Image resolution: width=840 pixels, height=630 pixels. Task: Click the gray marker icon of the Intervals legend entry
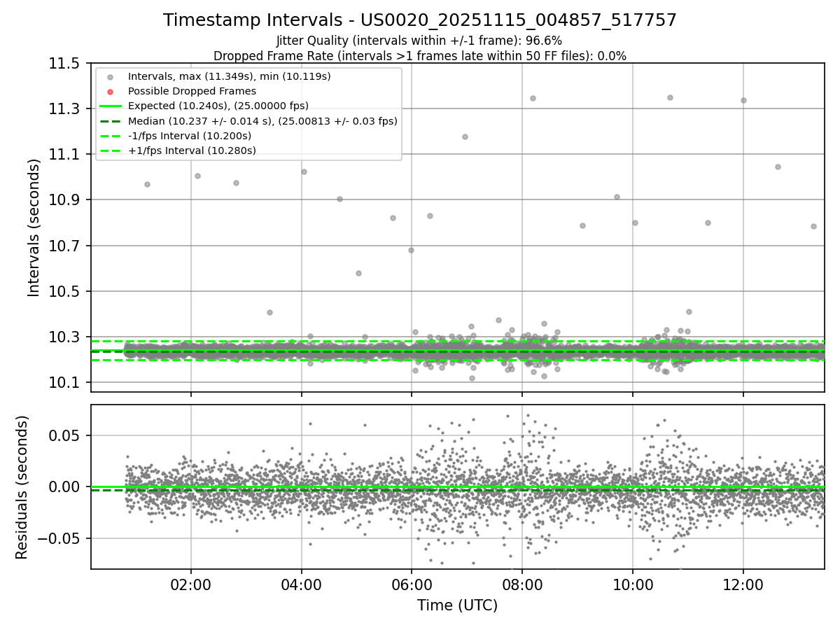click(x=110, y=76)
